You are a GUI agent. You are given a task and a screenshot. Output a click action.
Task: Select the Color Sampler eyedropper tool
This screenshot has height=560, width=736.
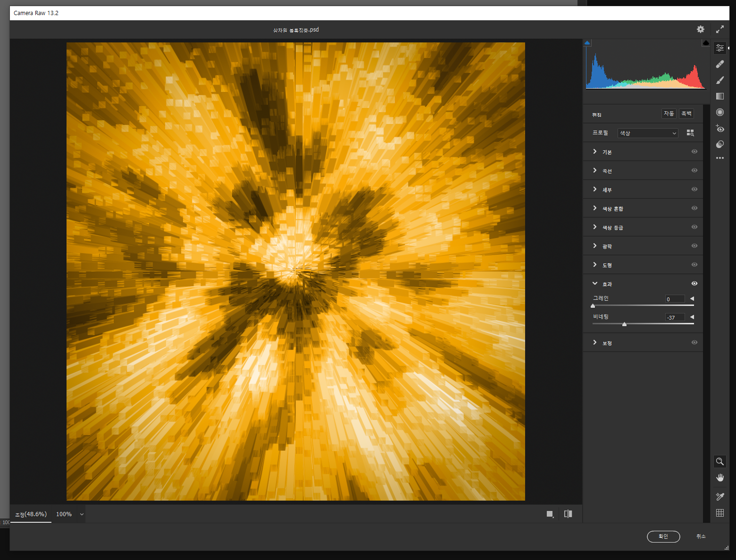tap(720, 496)
